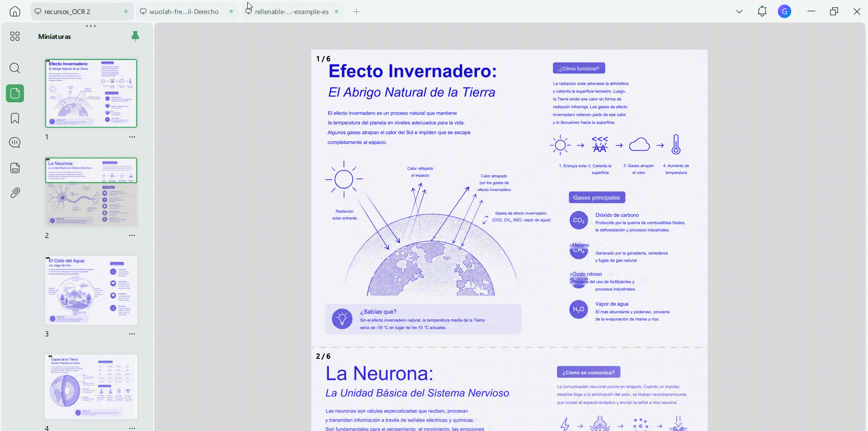The width and height of the screenshot is (868, 431).
Task: Expand the tab list chevron
Action: tap(739, 12)
